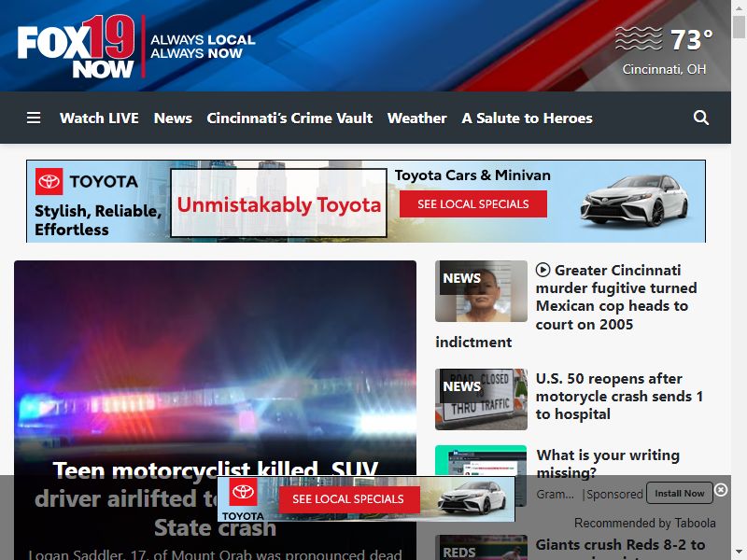Play the murder fugitive video story
This screenshot has width=747, height=560.
[x=543, y=270]
